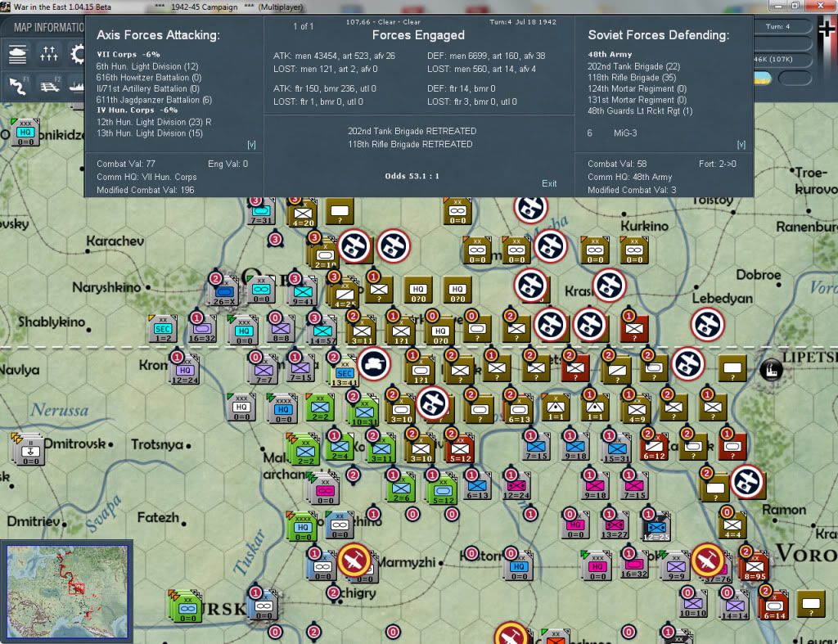Select the 13=27 pink unit counter
Screen dimensions: 838x644
(615, 525)
